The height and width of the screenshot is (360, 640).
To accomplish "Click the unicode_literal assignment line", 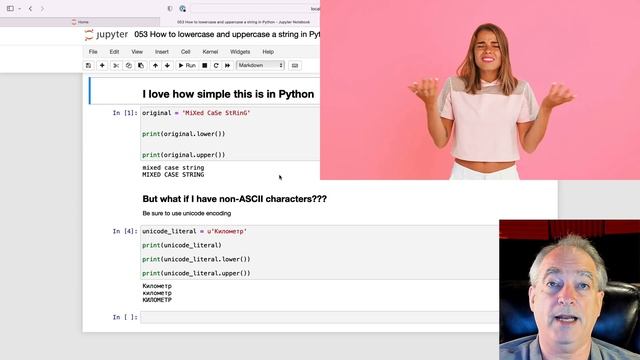I will (x=194, y=231).
